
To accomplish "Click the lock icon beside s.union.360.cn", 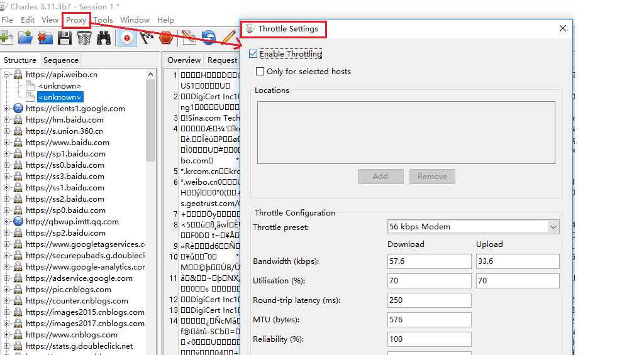I will [18, 131].
